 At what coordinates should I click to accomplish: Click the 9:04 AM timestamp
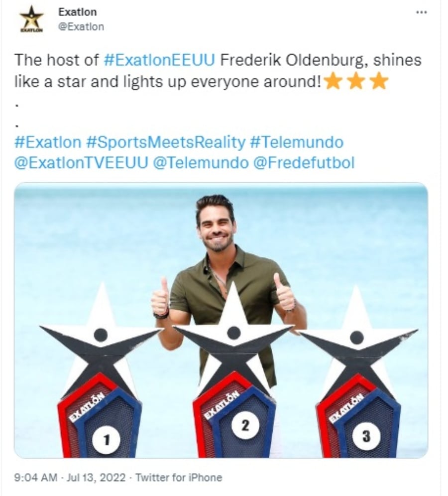36,478
